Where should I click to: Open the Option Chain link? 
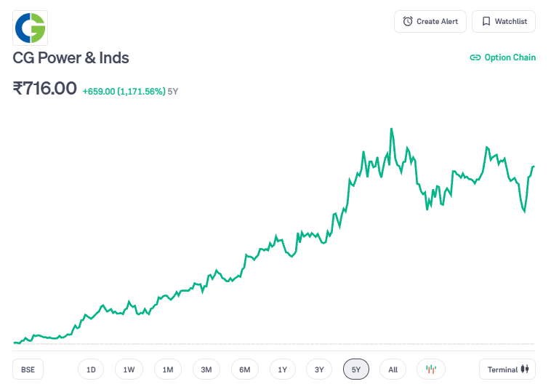coord(510,57)
